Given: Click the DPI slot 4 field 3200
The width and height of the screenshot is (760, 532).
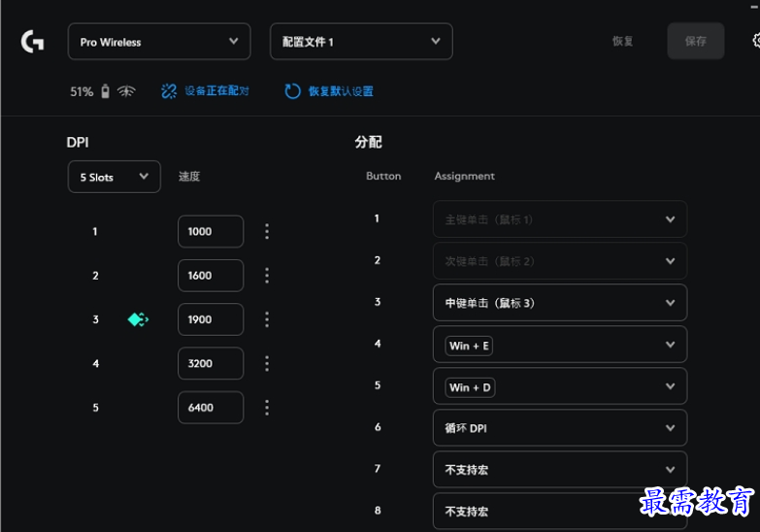Looking at the screenshot, I should point(211,364).
